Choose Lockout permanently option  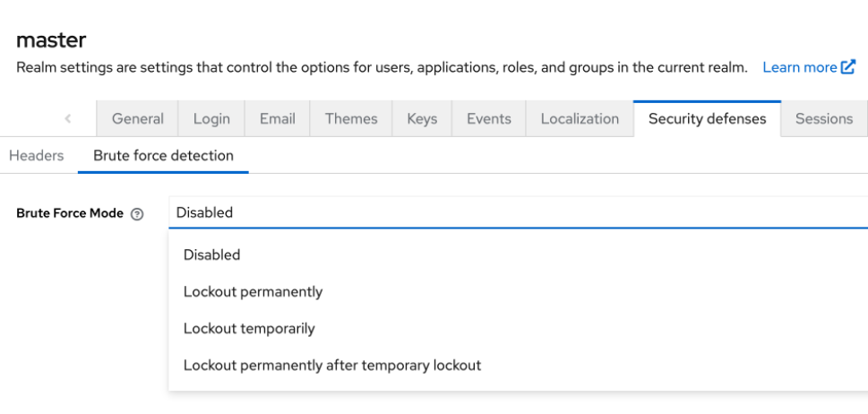pyautogui.click(x=253, y=291)
